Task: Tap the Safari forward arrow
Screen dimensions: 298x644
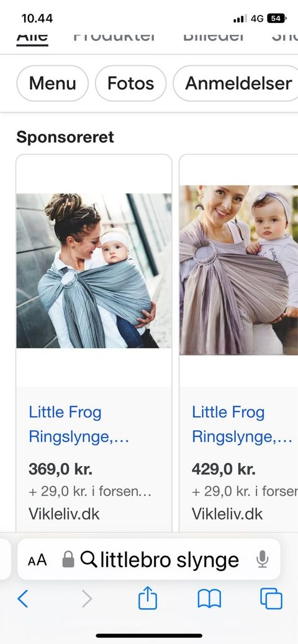Action: coord(86,599)
